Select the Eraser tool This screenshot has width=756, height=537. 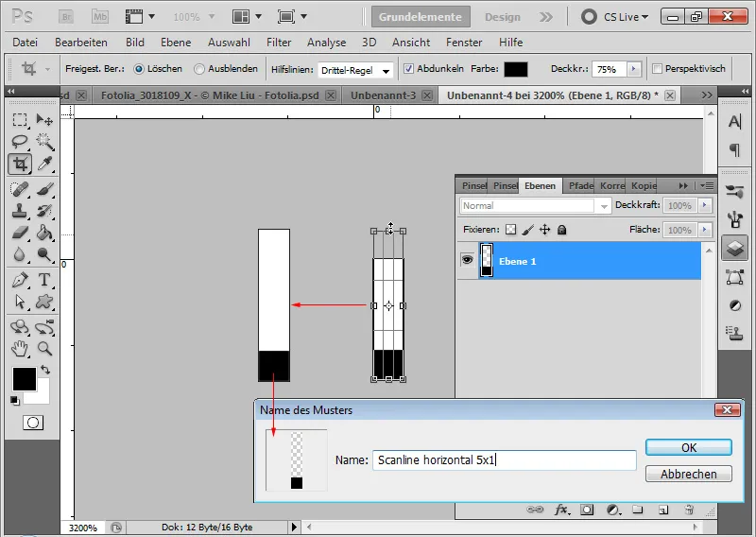click(20, 233)
